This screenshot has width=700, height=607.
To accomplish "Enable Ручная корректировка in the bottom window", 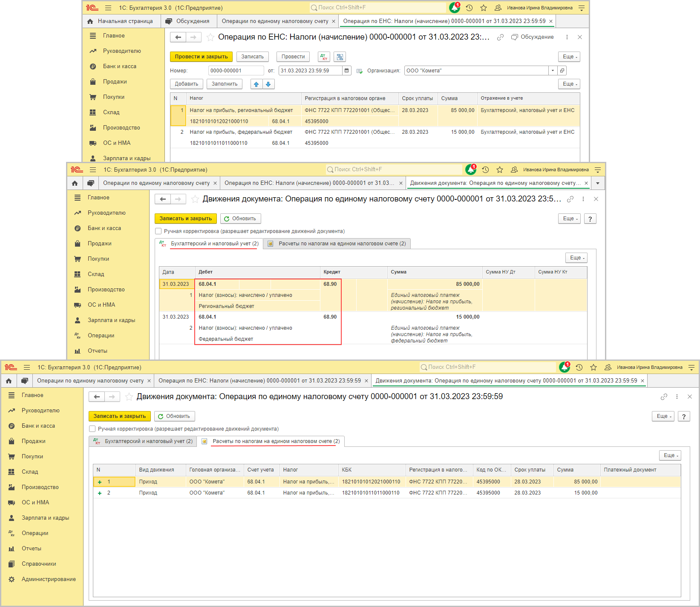I will [x=92, y=429].
